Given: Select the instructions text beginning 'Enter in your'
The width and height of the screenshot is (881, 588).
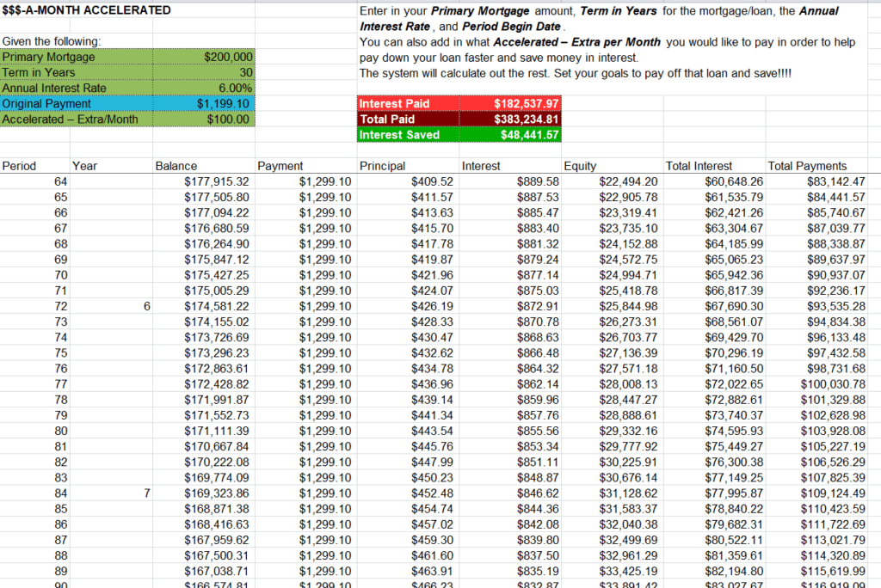Looking at the screenshot, I should [607, 41].
